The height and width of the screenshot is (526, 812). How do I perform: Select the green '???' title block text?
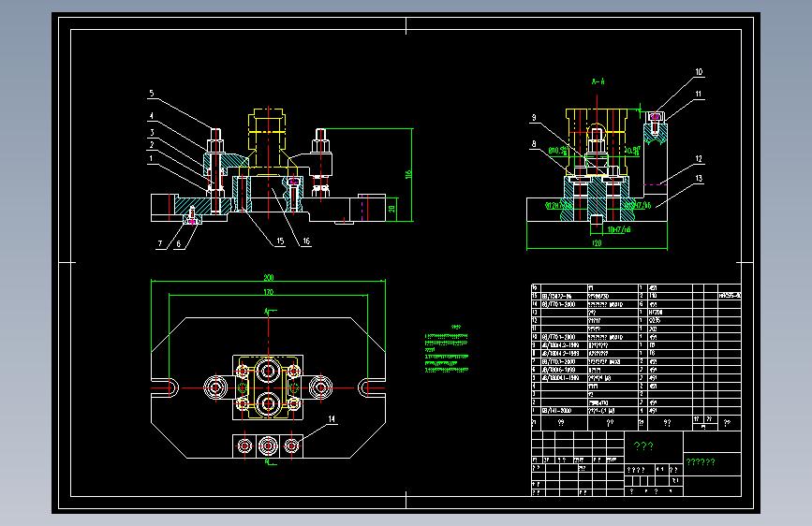[x=643, y=446]
